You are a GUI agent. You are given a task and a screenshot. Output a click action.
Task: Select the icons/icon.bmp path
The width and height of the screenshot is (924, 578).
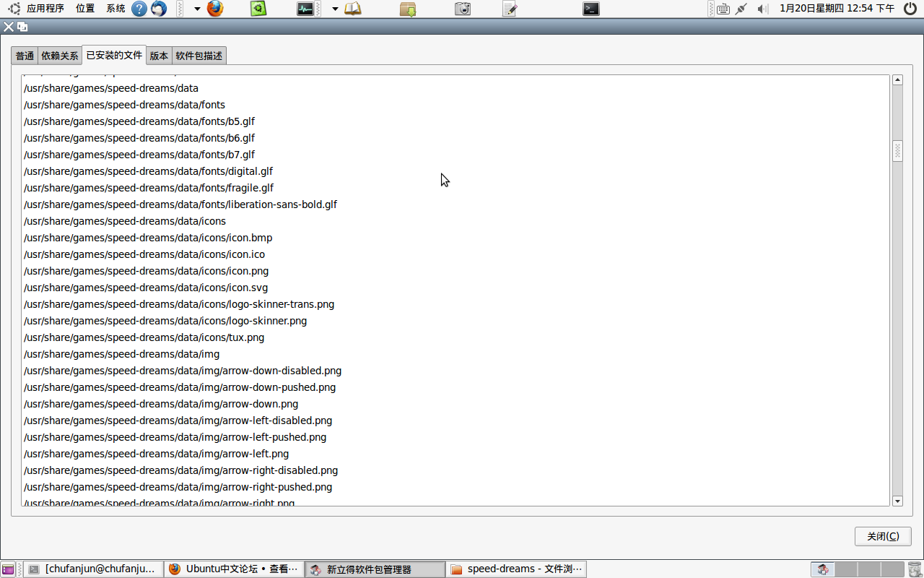coord(148,238)
